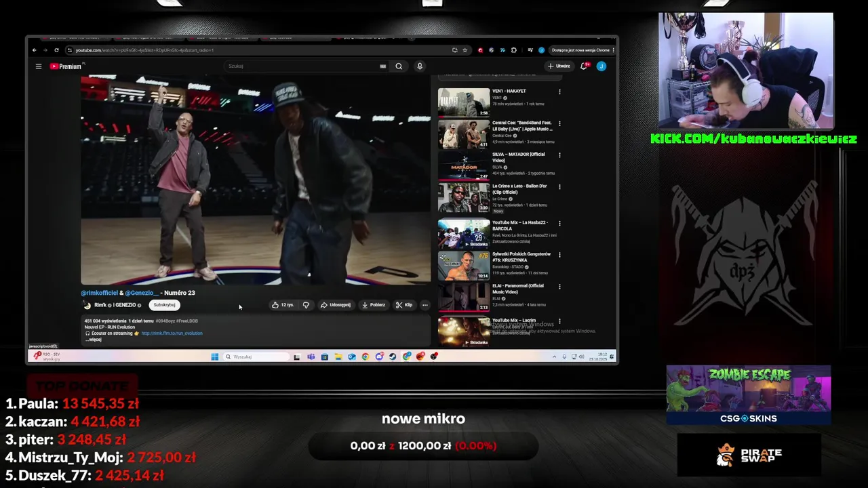868x488 pixels.
Task: Open YouTube notifications bell
Action: 583,66
